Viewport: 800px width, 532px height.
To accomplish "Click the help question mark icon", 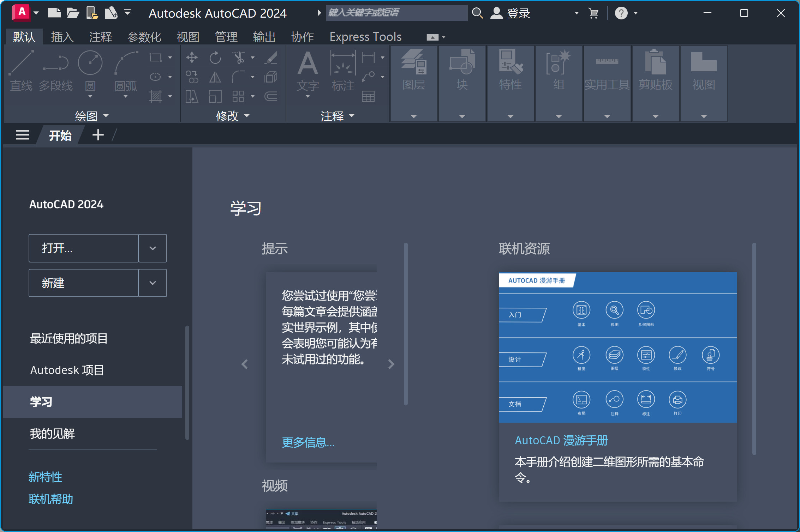I will pyautogui.click(x=621, y=13).
